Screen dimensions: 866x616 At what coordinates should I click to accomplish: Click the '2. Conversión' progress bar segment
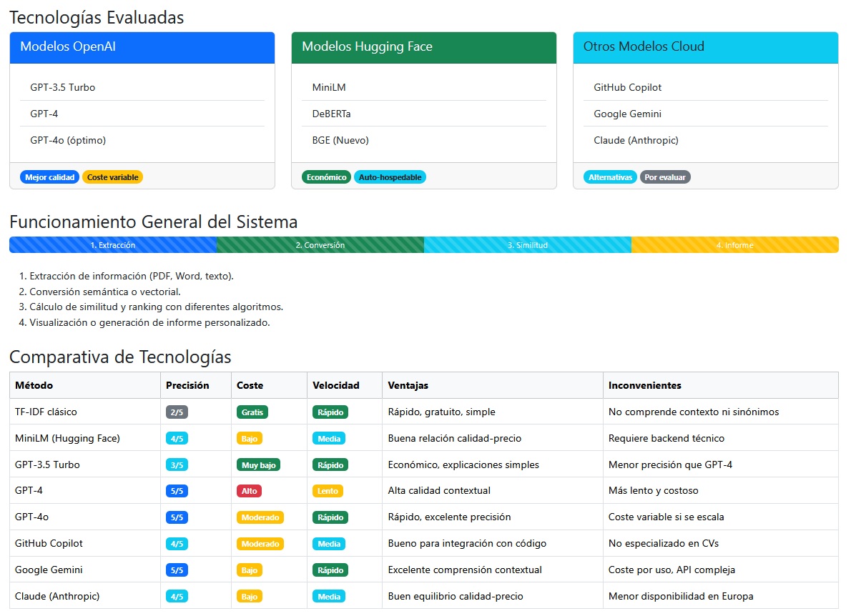tap(320, 245)
